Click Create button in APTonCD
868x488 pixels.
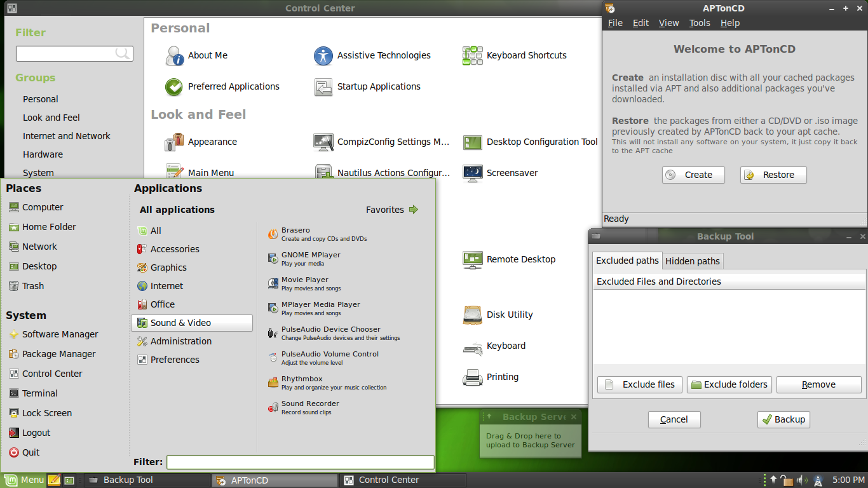point(693,175)
